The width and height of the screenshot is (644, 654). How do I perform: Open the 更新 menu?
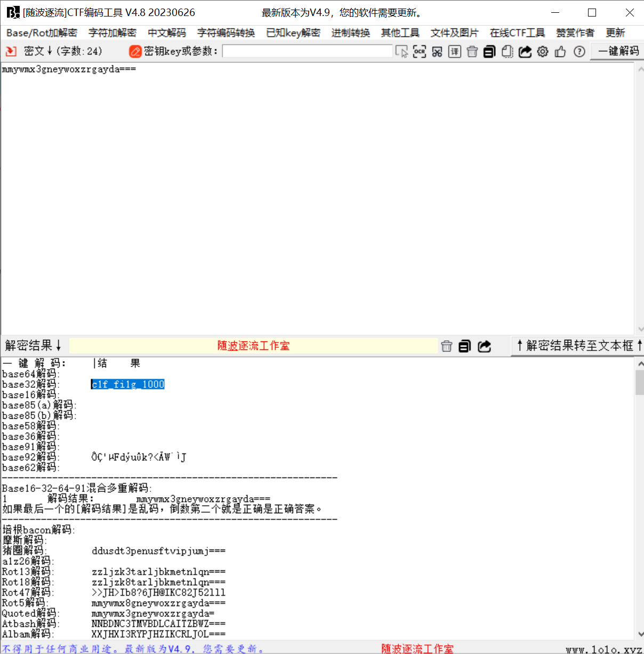[615, 33]
